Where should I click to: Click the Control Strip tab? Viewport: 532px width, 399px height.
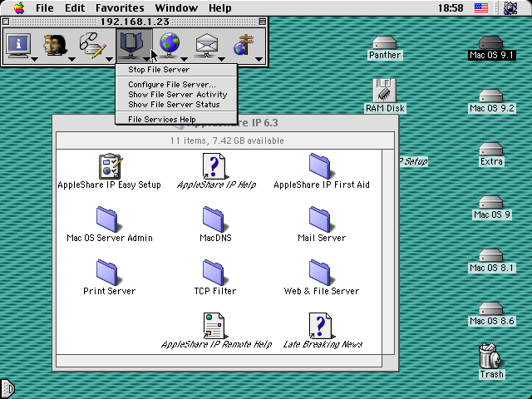point(7,388)
